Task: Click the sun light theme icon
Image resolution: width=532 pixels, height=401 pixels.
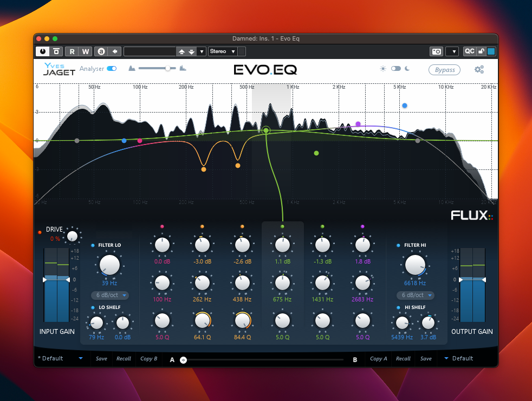Action: click(383, 69)
